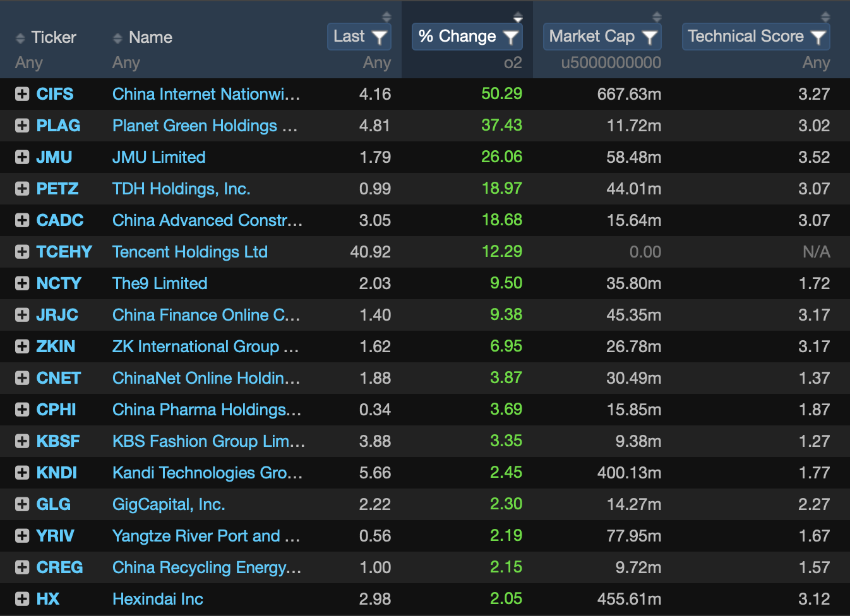Select the 400.13m market cap cell
Viewport: 850px width, 616px height.
(630, 473)
